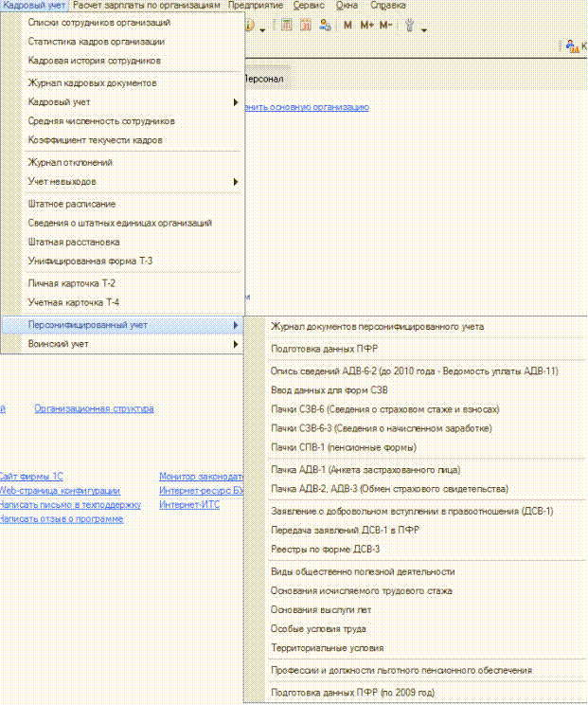Select Основания исчисляемого трудового стажа
Image resolution: width=588 pixels, height=705 pixels.
(416, 590)
